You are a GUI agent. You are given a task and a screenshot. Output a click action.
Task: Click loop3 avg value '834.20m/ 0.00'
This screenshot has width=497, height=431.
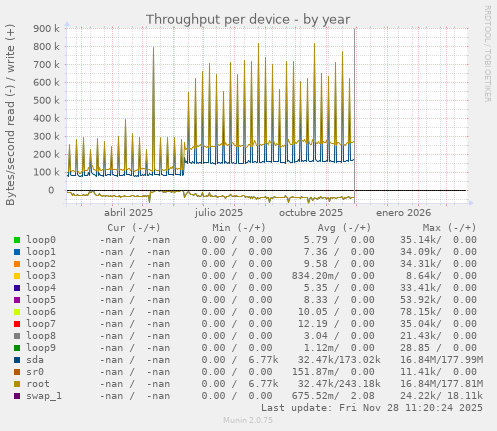click(333, 276)
